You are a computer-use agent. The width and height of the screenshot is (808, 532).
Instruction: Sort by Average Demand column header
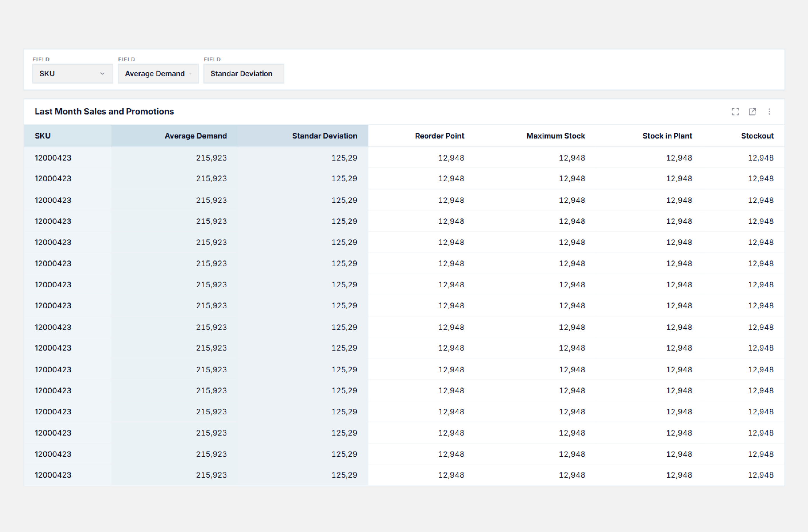pos(196,136)
